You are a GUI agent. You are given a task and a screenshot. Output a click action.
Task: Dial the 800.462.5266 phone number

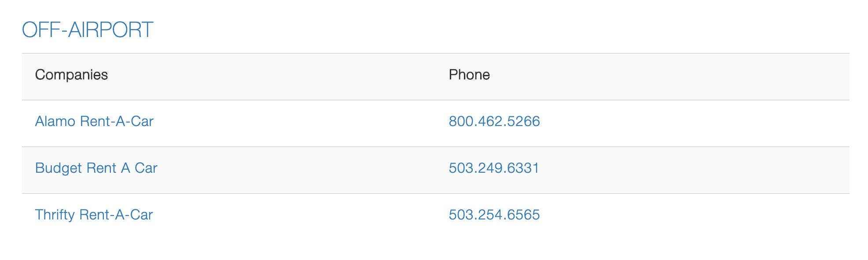[x=494, y=121]
